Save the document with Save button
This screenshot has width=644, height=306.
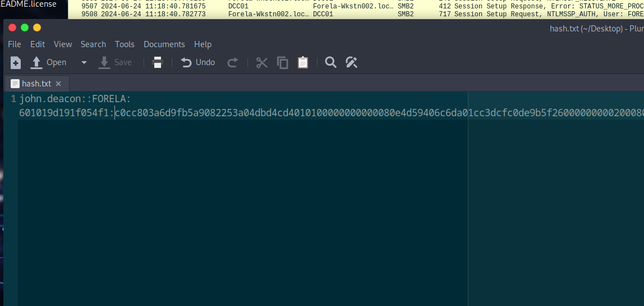[116, 62]
